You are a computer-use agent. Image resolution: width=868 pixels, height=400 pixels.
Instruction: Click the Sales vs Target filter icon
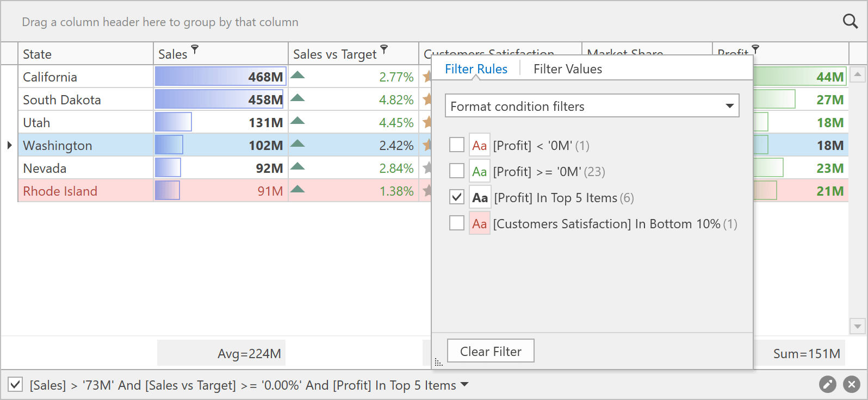tap(384, 49)
